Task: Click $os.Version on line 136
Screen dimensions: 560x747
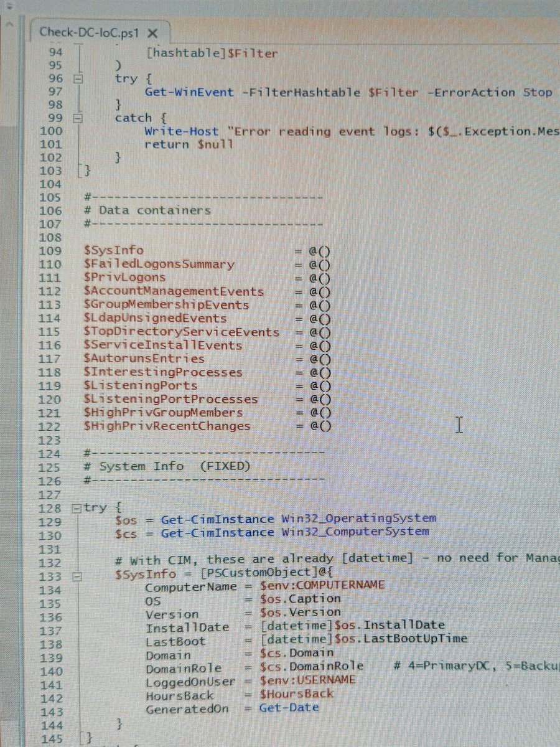Action: click(301, 612)
